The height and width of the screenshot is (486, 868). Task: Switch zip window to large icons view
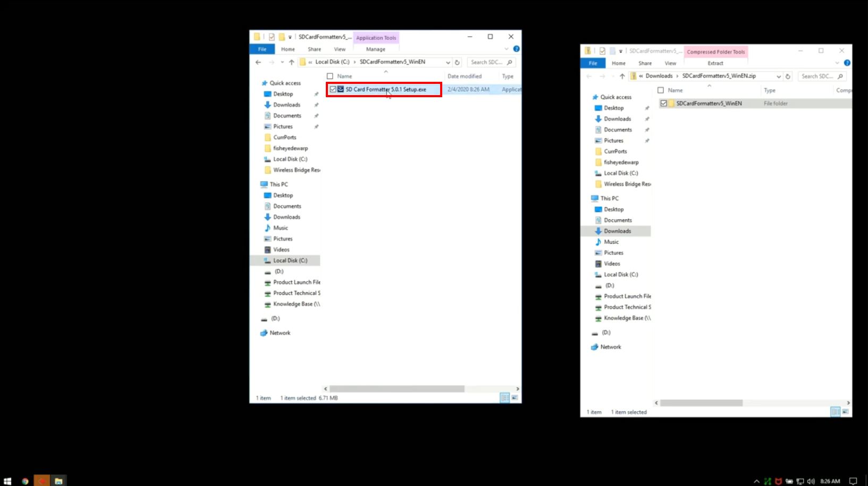(845, 412)
